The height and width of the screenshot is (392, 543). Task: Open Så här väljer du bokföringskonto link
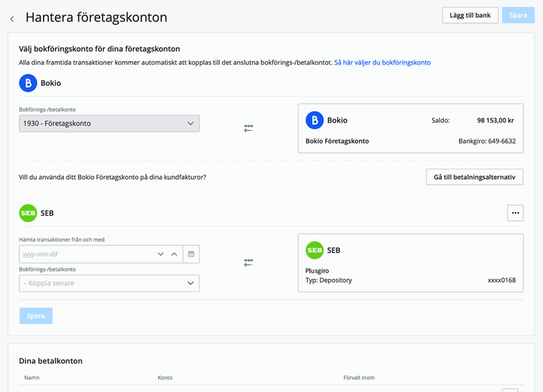coord(382,62)
